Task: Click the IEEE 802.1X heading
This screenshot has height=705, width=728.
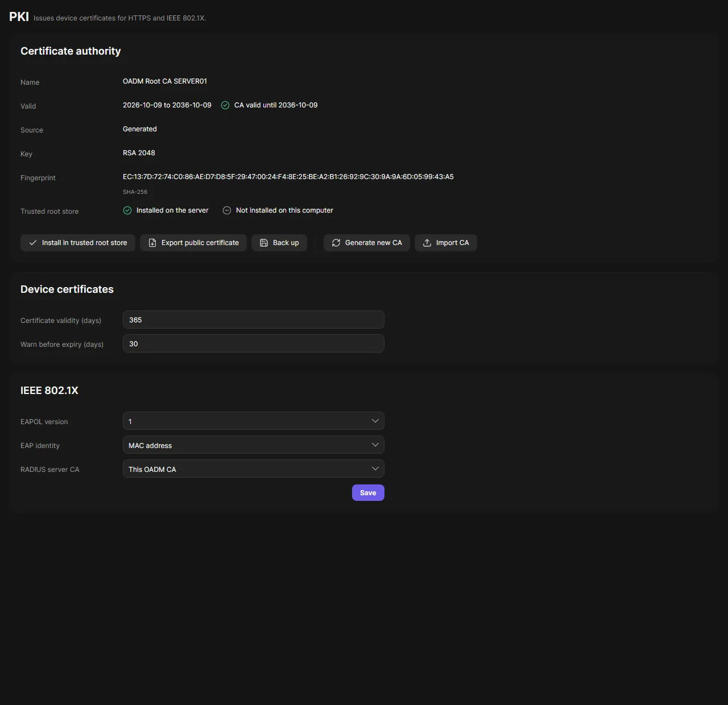Action: click(x=49, y=391)
